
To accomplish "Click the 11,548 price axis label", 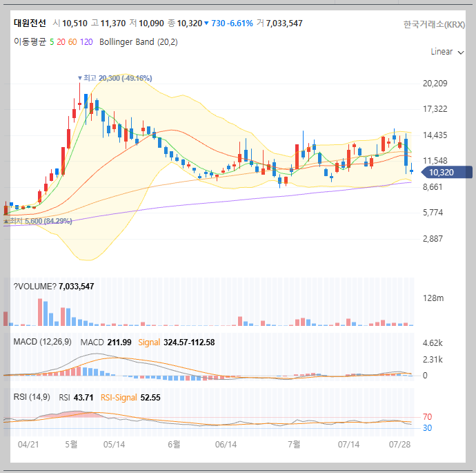I will pyautogui.click(x=435, y=161).
